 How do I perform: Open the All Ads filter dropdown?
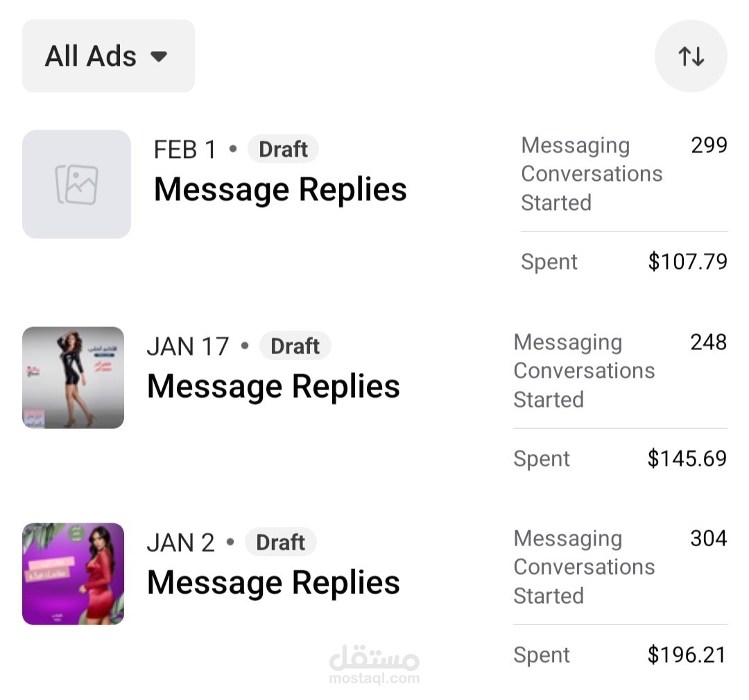click(x=108, y=56)
